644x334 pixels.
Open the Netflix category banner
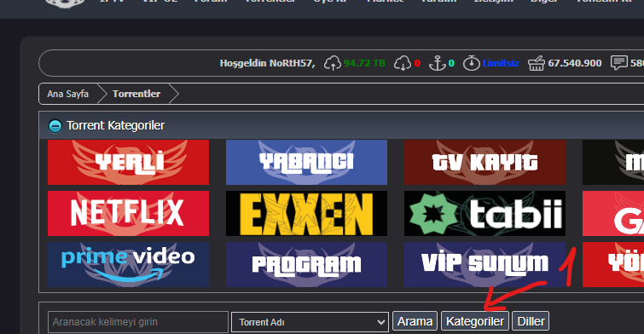pos(128,213)
